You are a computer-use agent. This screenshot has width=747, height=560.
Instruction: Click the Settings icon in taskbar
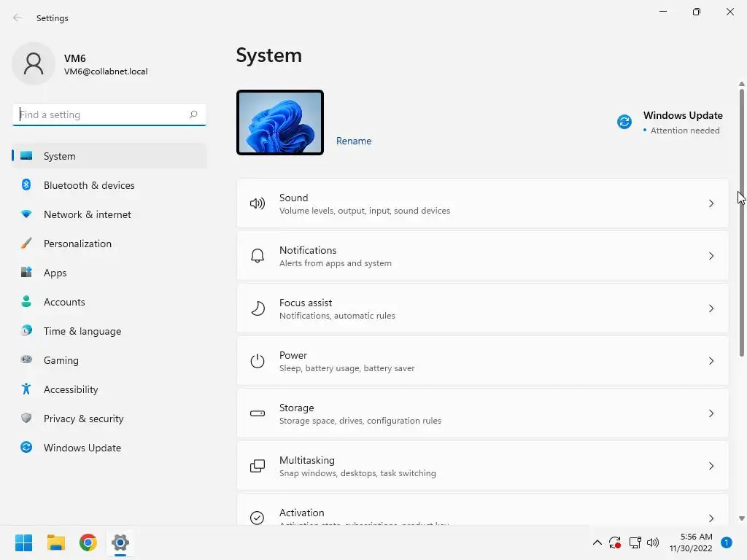(120, 542)
